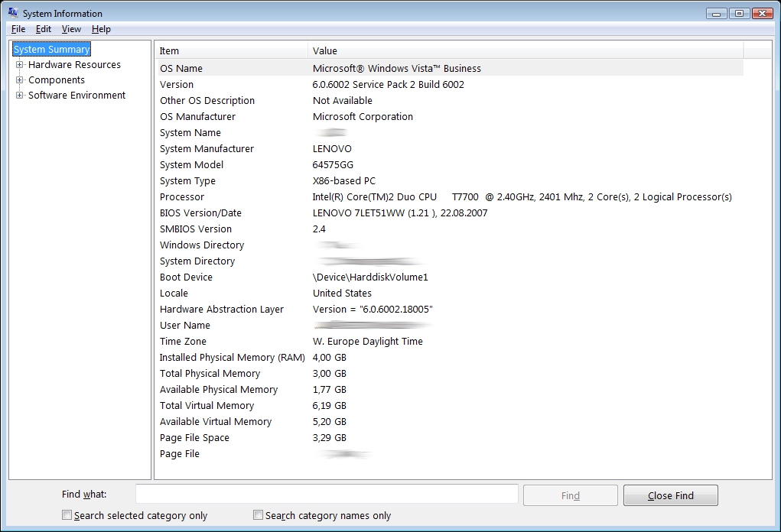Click the Total Virtual Memory item

207,406
